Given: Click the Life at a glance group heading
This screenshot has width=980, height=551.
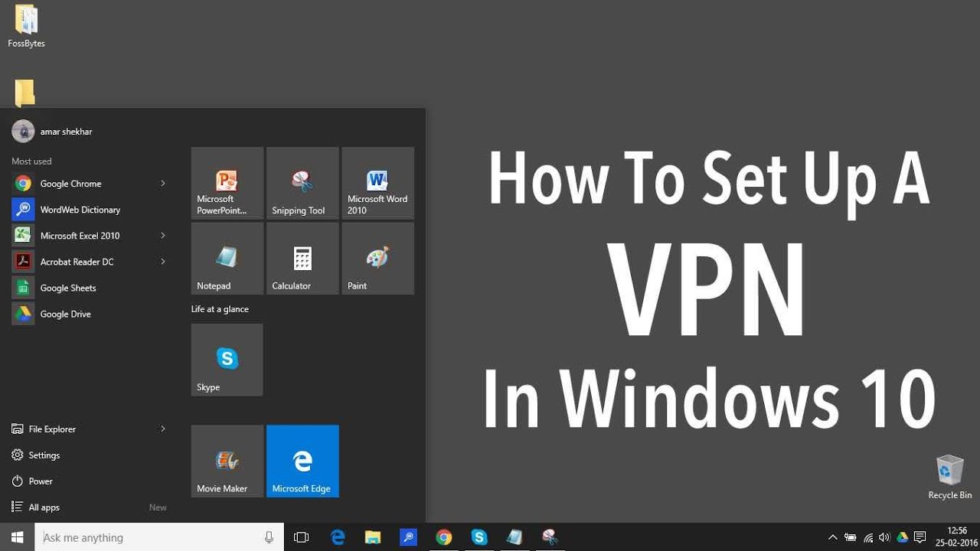Looking at the screenshot, I should click(x=220, y=309).
